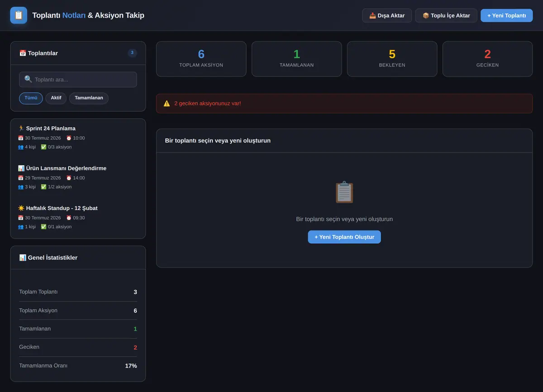543x392 pixels.
Task: Click Toplam Aksiyon row in statistics
Action: click(x=78, y=311)
